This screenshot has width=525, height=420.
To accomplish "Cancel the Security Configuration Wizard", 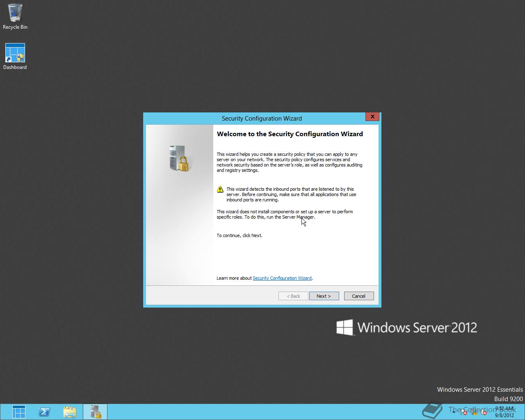I will click(x=358, y=296).
